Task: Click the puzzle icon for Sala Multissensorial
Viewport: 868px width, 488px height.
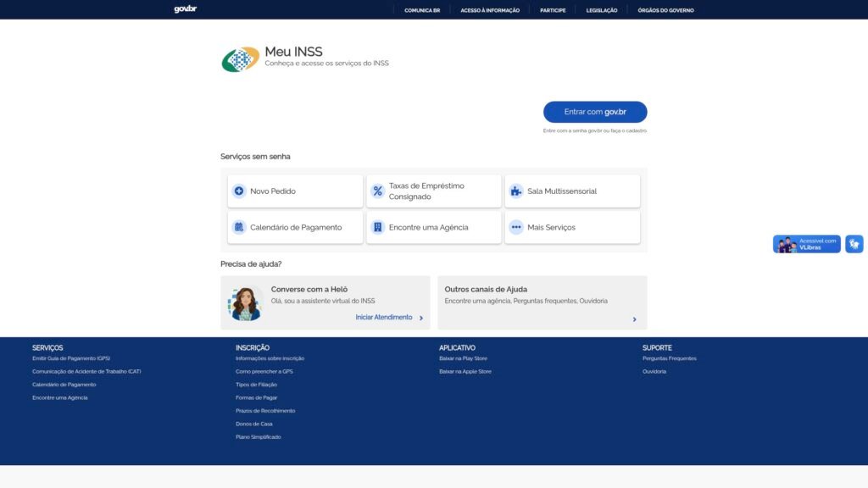Action: coord(516,191)
